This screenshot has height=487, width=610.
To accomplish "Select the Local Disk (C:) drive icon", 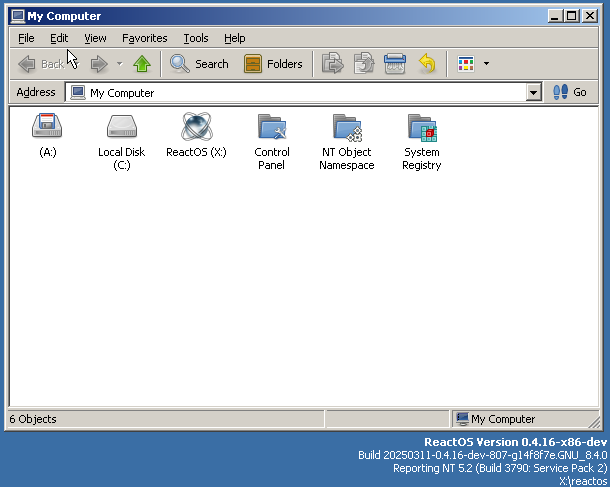I will pyautogui.click(x=122, y=126).
